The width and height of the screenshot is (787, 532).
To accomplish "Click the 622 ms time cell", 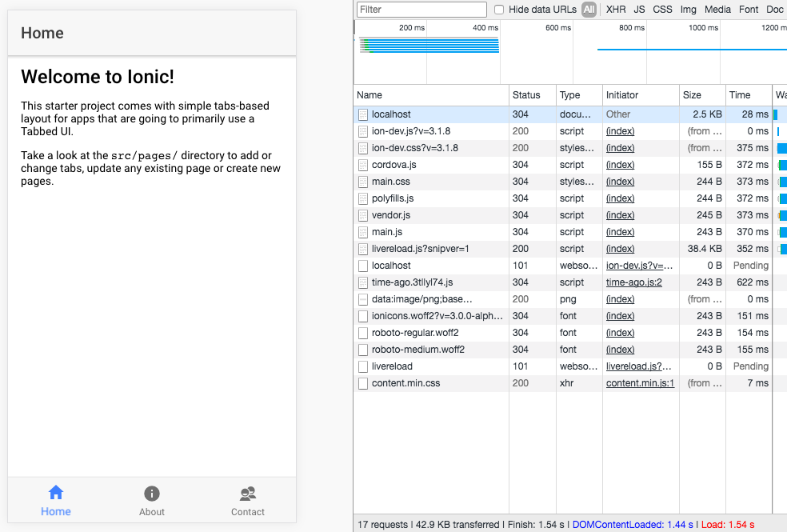I will [x=752, y=282].
